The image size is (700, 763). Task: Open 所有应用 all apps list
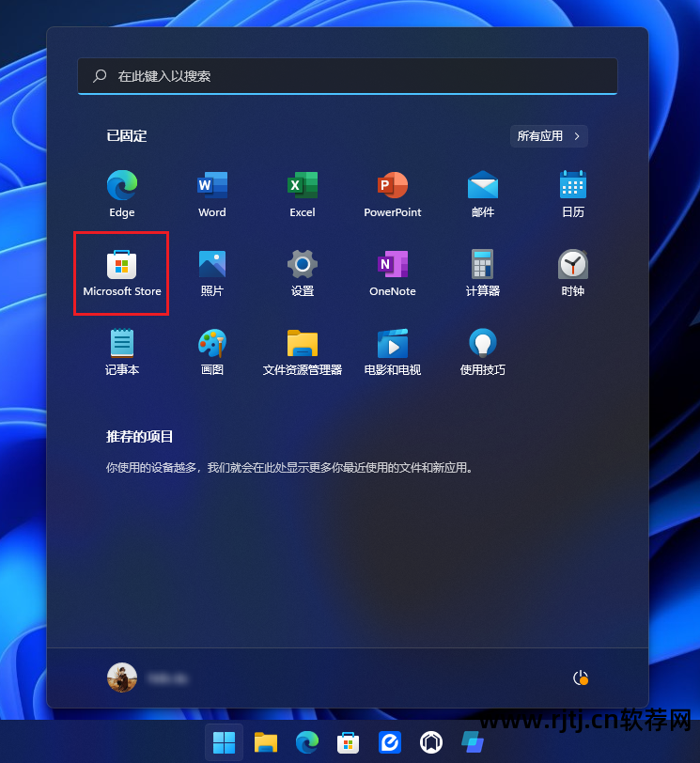549,135
